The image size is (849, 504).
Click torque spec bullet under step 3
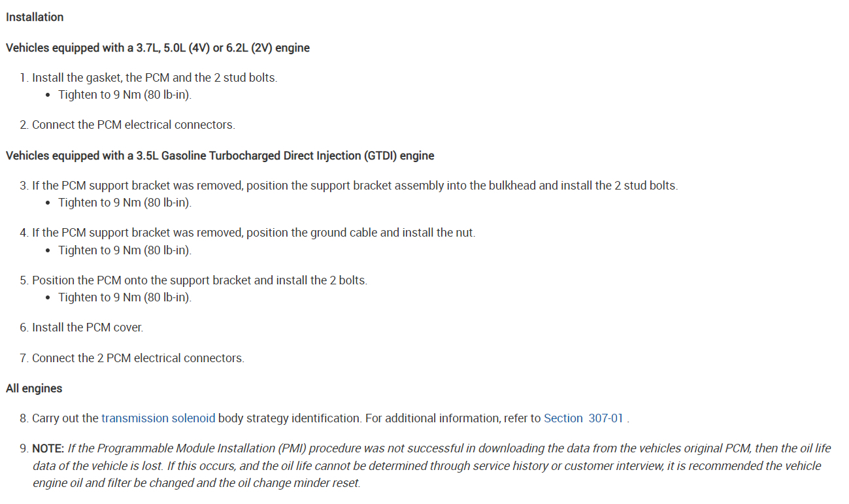[x=125, y=203]
